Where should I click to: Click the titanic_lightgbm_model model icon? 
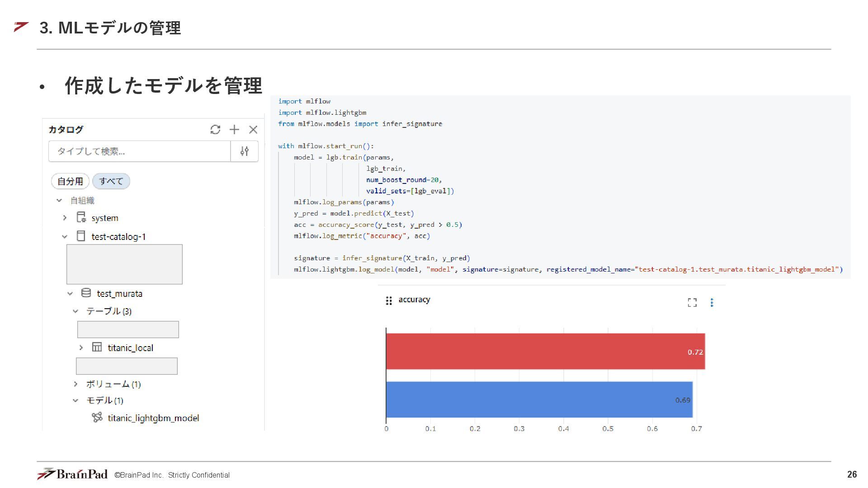pos(97,418)
